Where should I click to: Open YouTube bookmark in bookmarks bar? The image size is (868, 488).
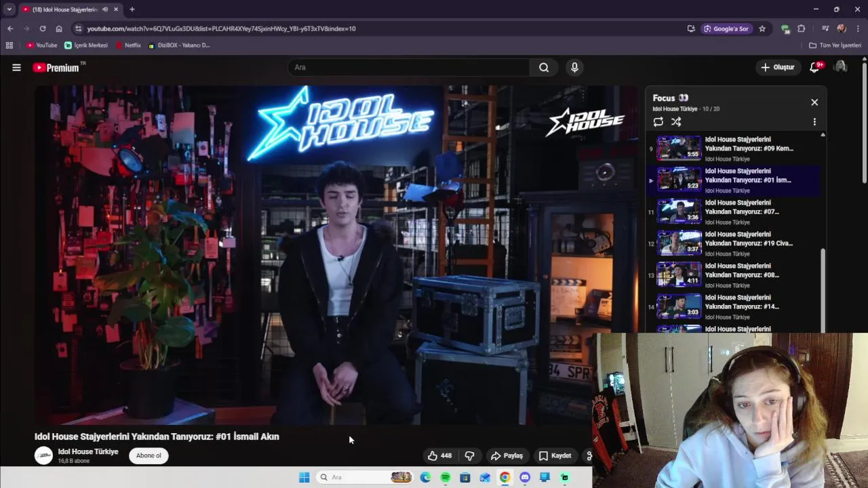42,45
